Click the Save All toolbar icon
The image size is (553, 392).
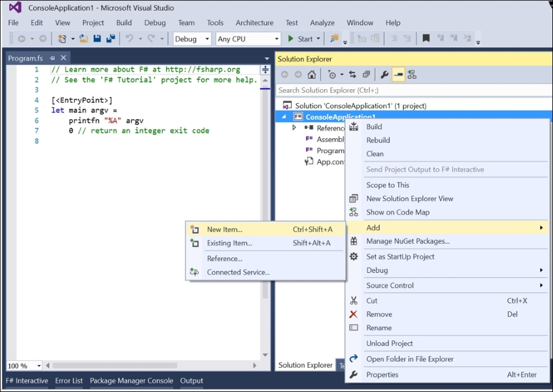tap(111, 38)
